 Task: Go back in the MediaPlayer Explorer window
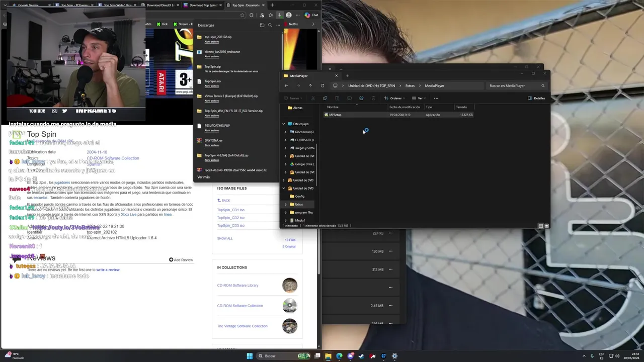(286, 85)
